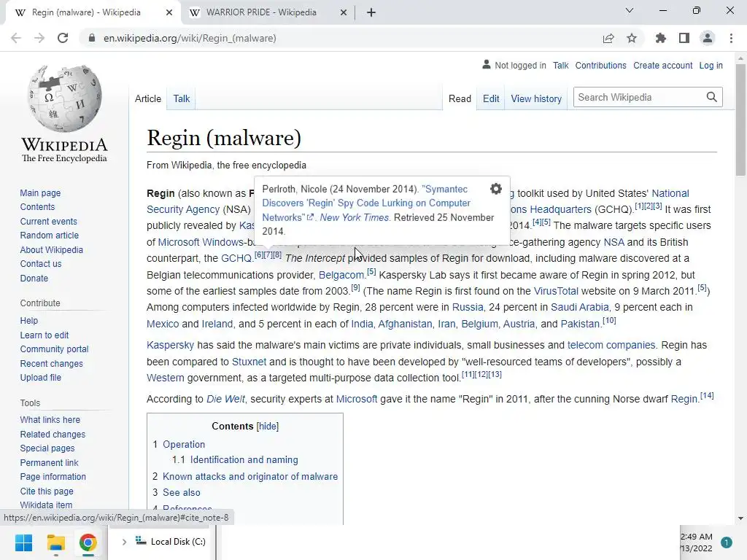Open the Chrome extensions puzzle icon
The width and height of the screenshot is (747, 560).
pos(661,38)
